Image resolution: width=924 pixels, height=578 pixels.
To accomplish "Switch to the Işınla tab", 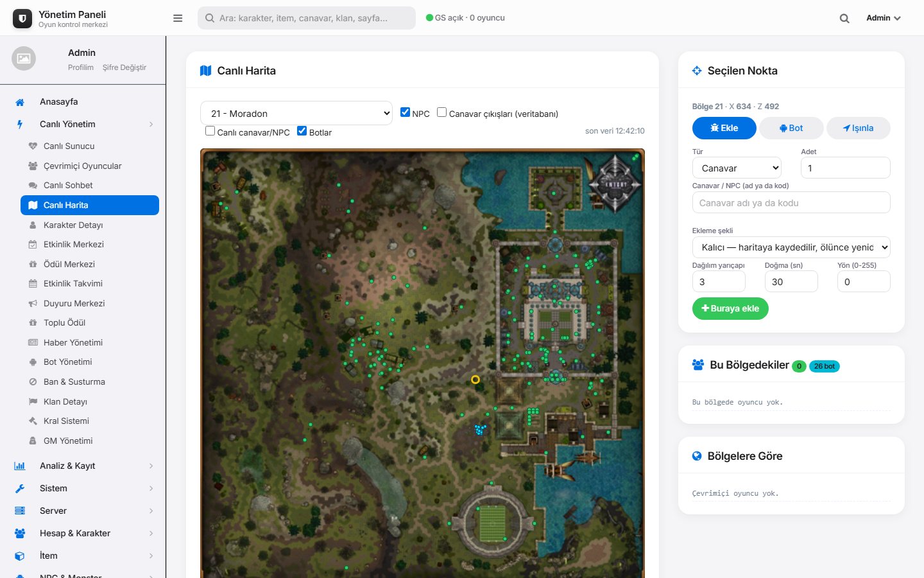I will click(859, 128).
